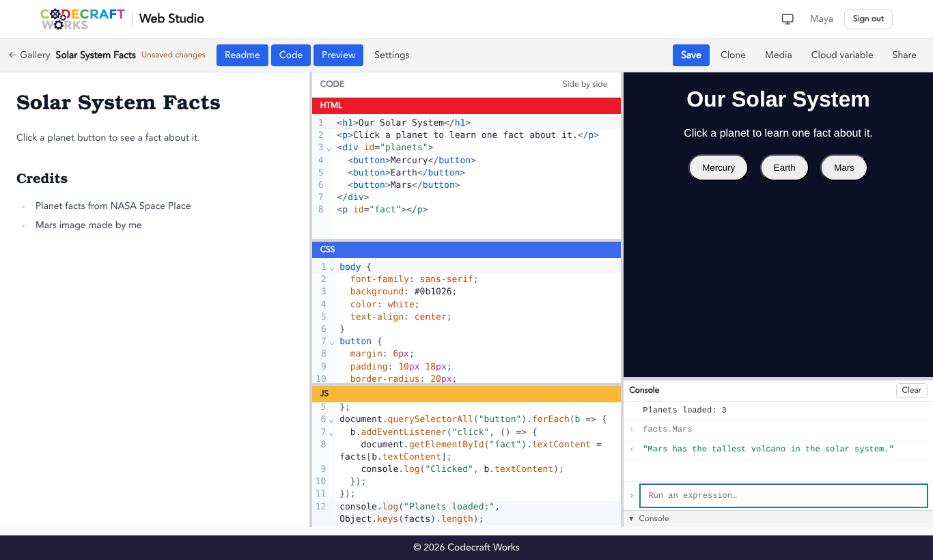The image size is (933, 560).
Task: Click the Credits heading in the readme
Action: (x=42, y=178)
